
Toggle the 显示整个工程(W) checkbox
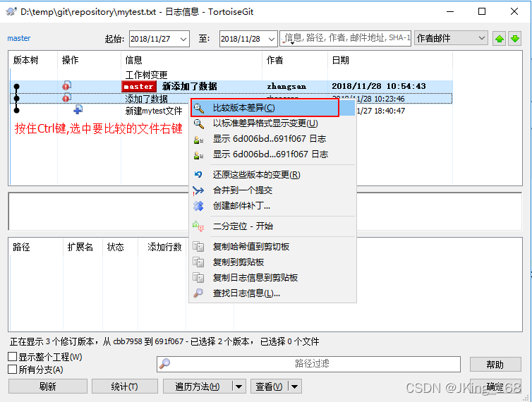[12, 357]
